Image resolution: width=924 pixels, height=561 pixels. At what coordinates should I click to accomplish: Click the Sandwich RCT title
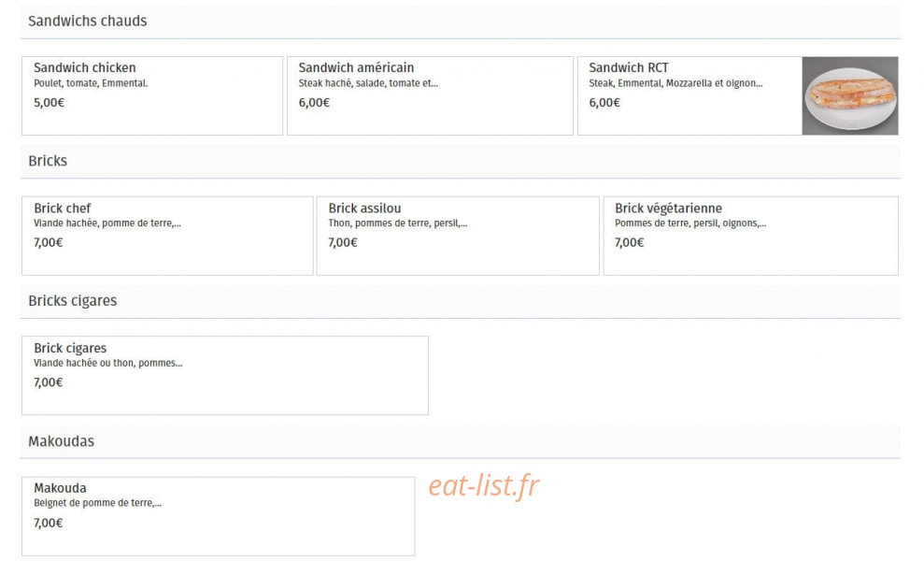coord(628,67)
